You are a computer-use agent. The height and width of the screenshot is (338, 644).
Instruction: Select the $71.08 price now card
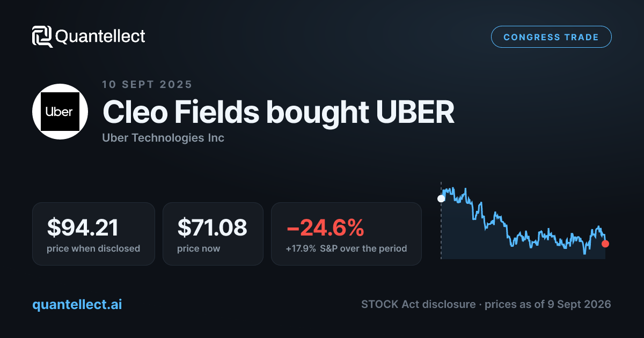[x=213, y=233]
